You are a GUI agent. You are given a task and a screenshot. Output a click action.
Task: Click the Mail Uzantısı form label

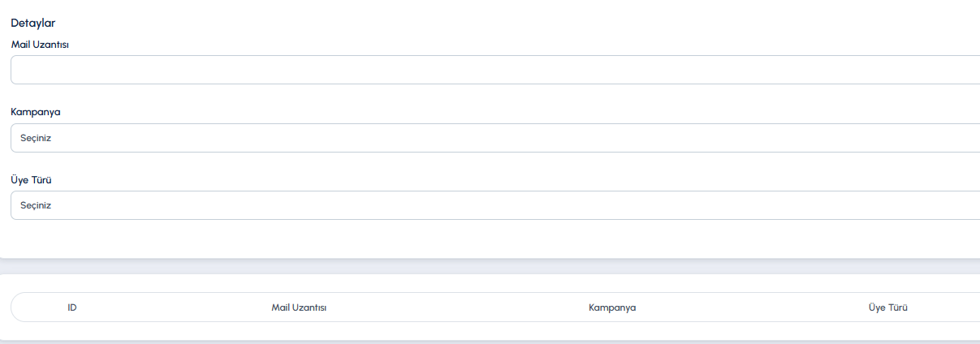pos(40,45)
